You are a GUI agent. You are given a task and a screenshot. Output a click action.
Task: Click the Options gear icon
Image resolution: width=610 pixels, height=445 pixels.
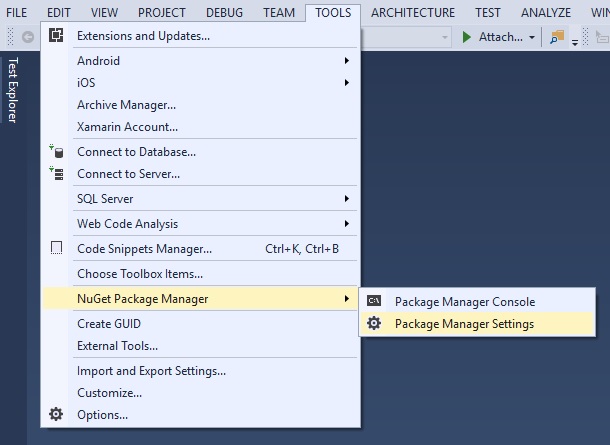click(57, 415)
